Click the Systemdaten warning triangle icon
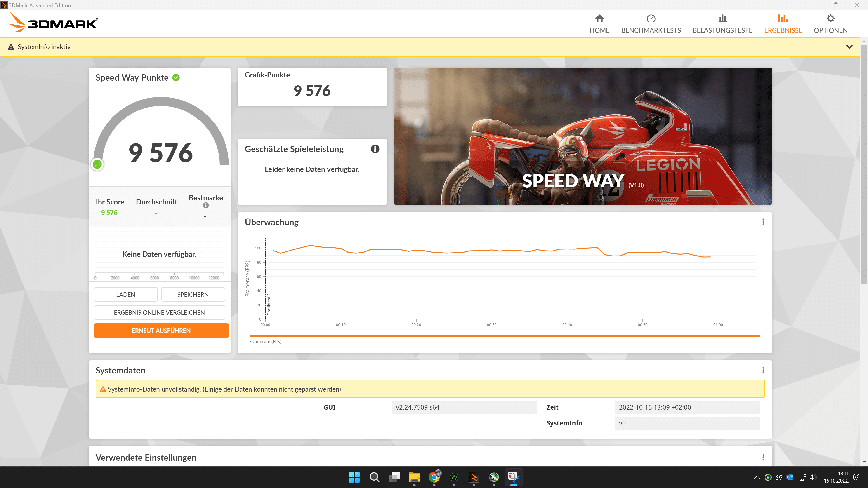The width and height of the screenshot is (868, 488). click(103, 389)
